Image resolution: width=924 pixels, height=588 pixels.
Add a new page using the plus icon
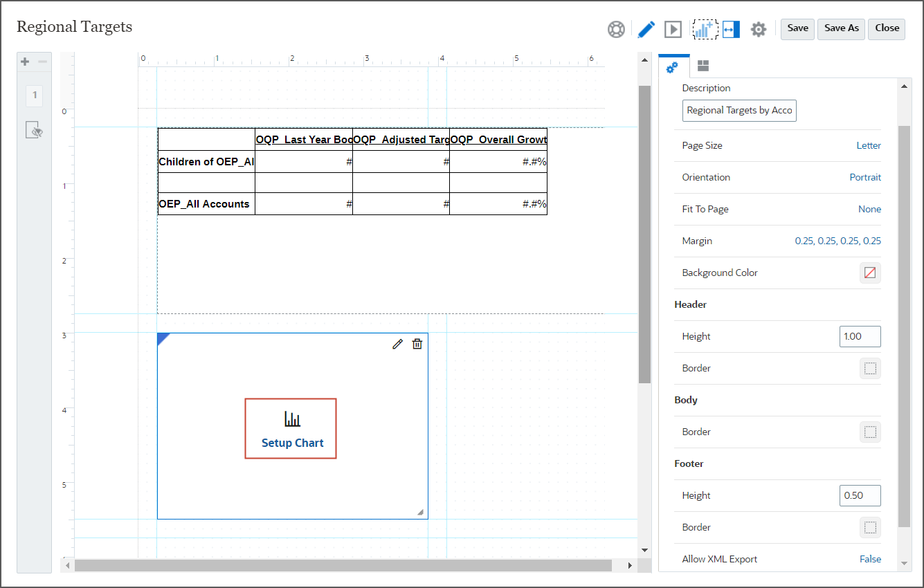point(24,61)
